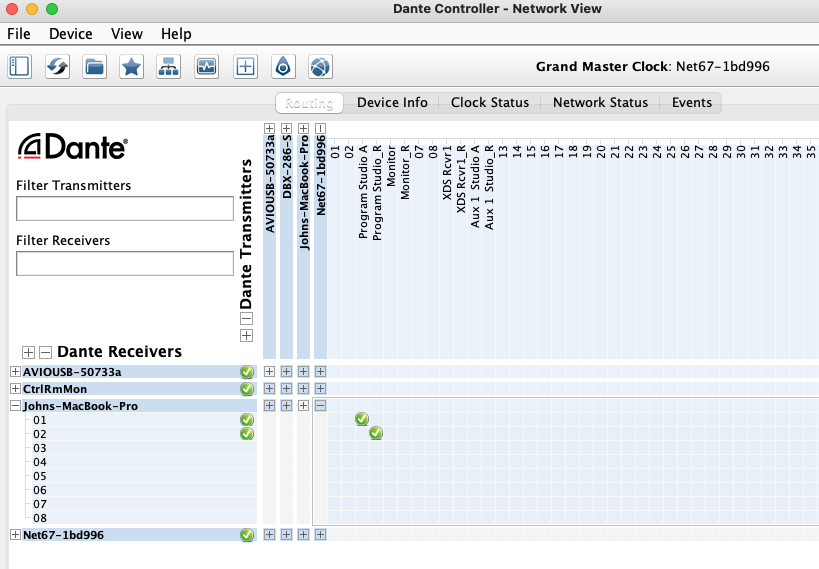Open the Help menu
The width and height of the screenshot is (819, 569).
176,34
